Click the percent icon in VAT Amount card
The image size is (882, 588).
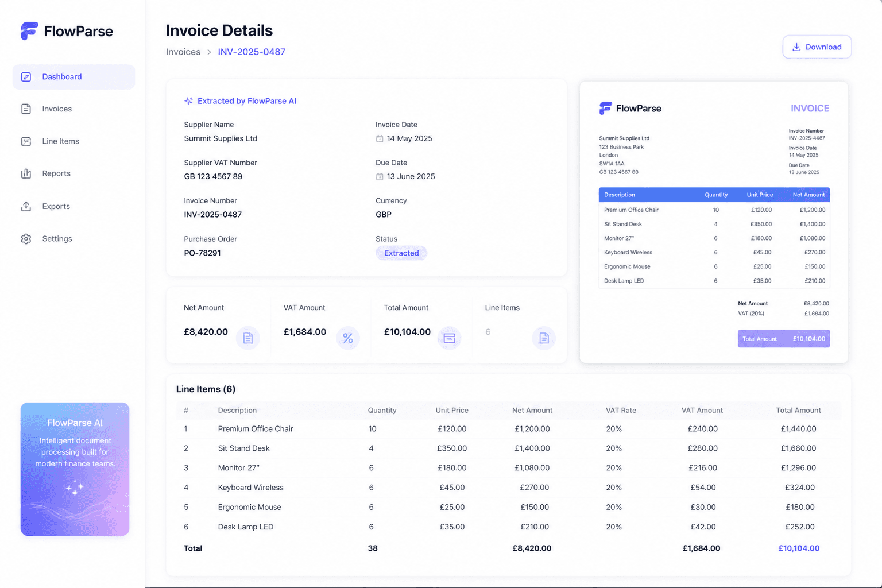(x=348, y=338)
